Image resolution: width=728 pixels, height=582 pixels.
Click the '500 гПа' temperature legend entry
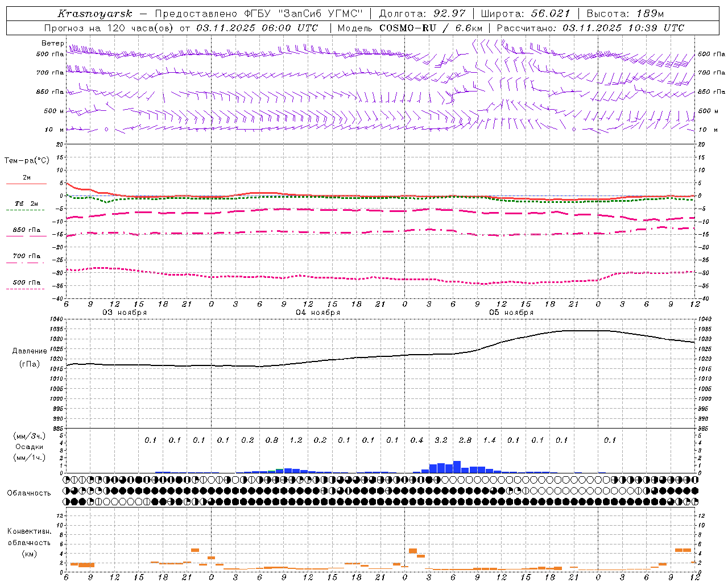click(27, 282)
